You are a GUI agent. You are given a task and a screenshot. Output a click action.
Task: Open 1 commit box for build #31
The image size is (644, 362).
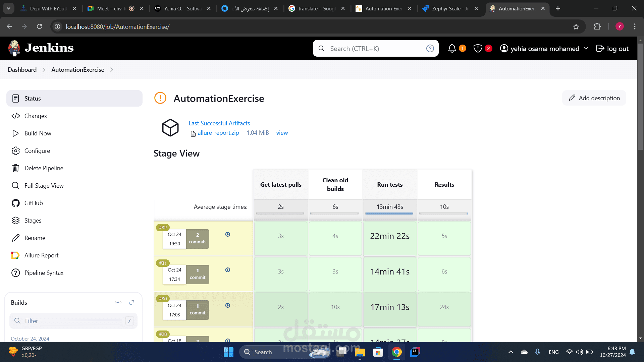[x=198, y=274]
